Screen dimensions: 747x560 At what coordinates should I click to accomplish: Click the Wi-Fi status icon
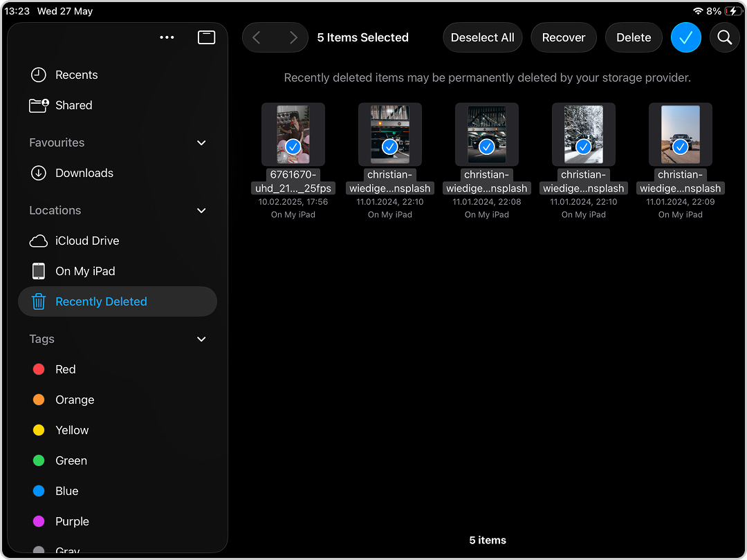698,11
